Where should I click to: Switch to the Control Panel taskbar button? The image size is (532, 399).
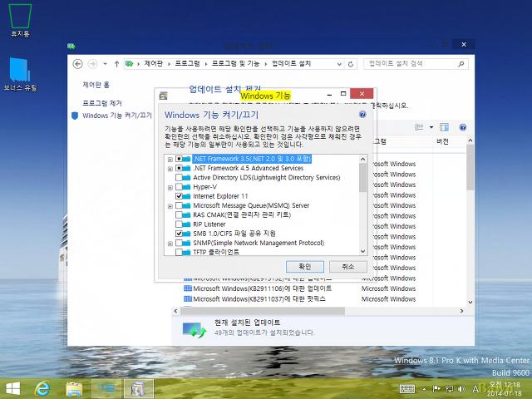tap(106, 388)
